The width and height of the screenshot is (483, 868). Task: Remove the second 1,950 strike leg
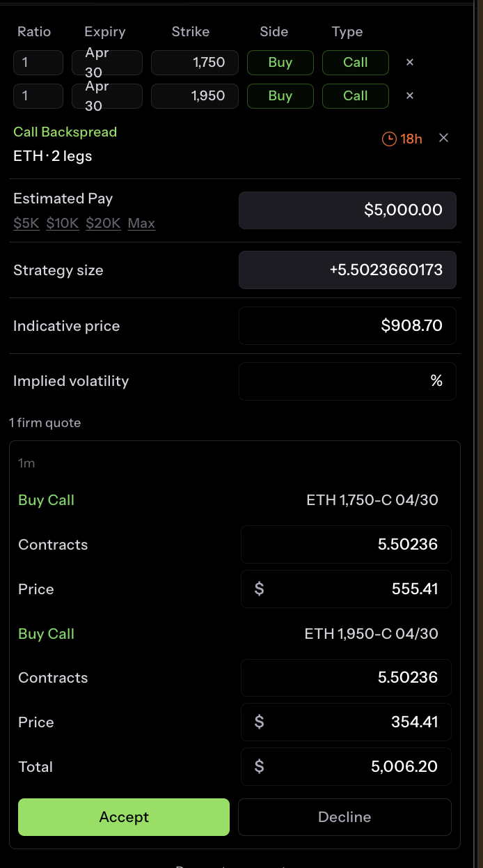(x=409, y=95)
